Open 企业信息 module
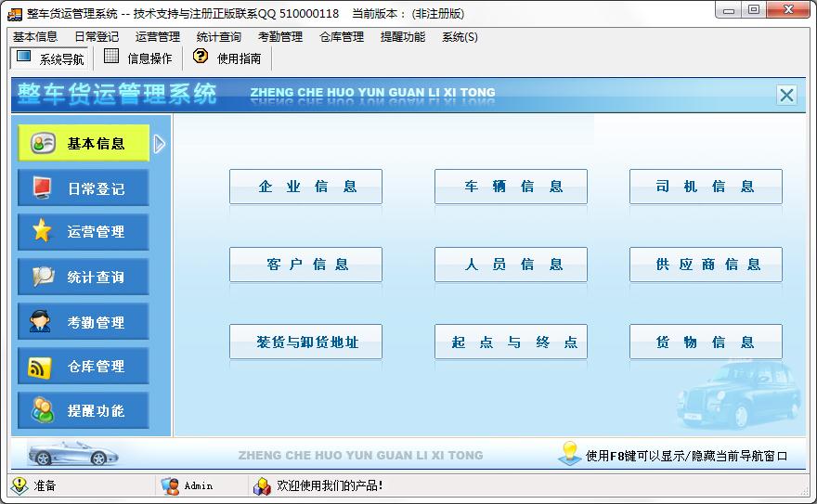The width and height of the screenshot is (817, 504). (305, 187)
